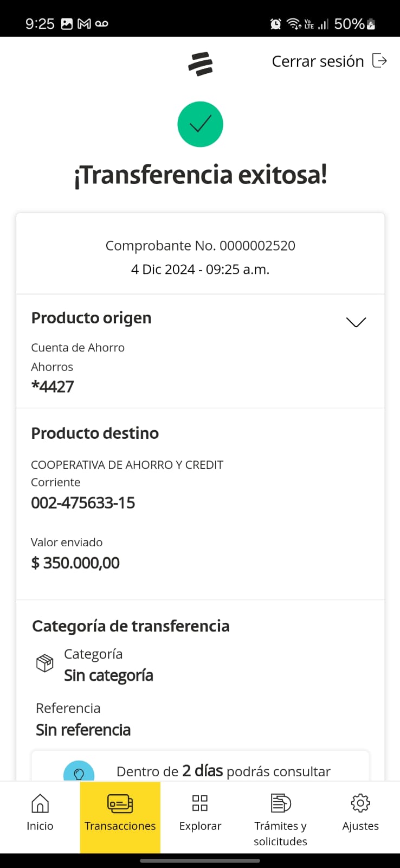Go to Trámites y solicitudes tab
400x868 pixels.
click(280, 833)
